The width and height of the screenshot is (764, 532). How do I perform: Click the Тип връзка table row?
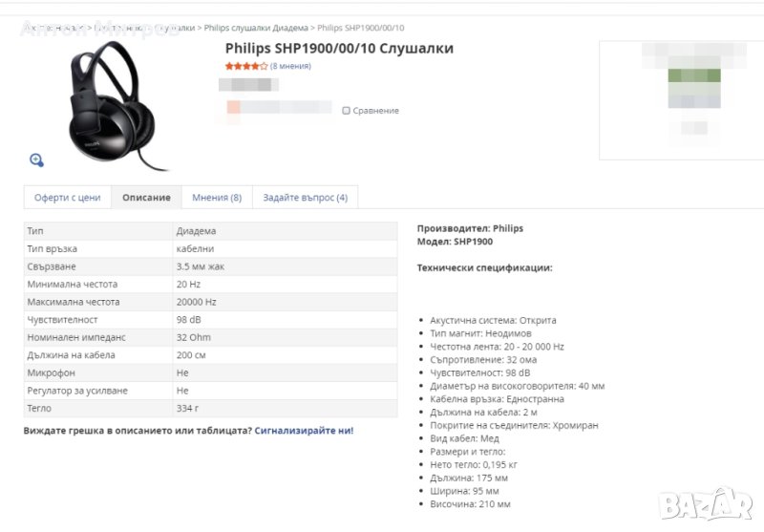pos(210,248)
